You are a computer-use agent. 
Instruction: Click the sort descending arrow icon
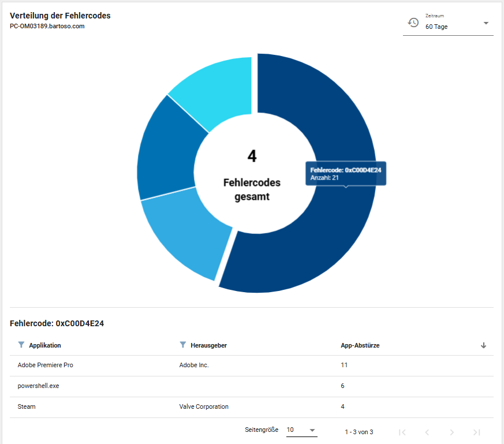(x=483, y=345)
